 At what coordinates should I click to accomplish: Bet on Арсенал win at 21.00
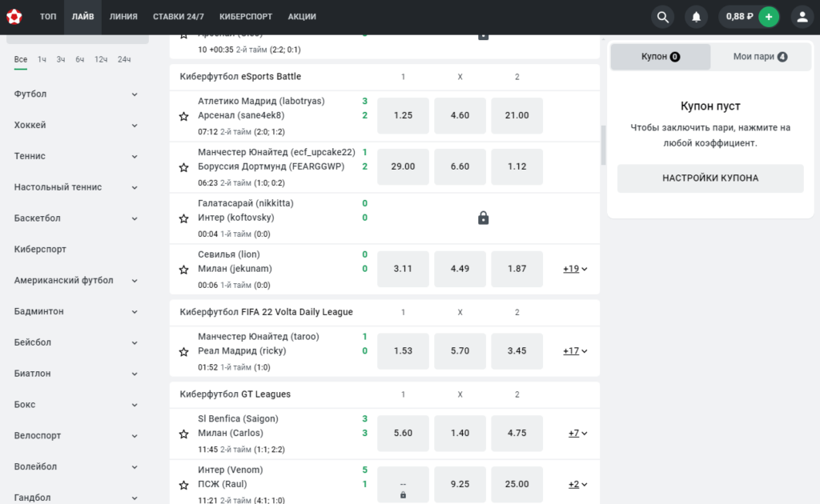(x=517, y=115)
